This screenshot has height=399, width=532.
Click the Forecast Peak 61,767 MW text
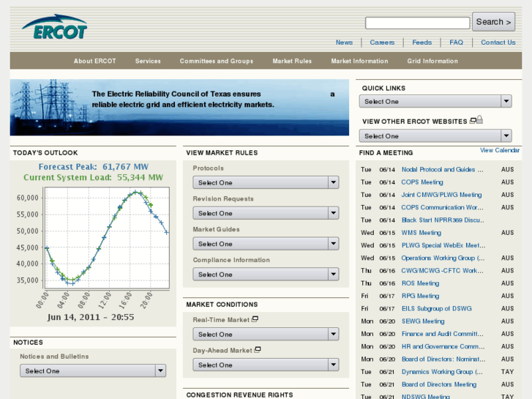pos(94,167)
